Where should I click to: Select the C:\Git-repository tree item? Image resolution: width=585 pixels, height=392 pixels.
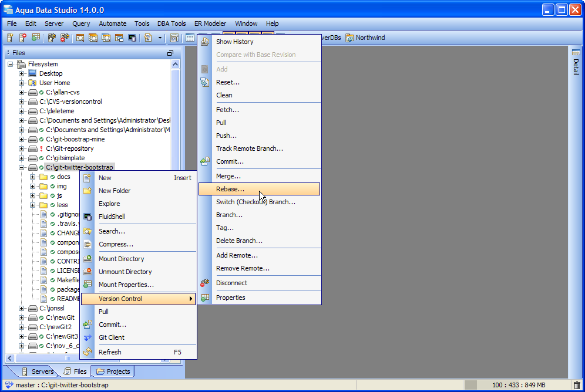(70, 148)
